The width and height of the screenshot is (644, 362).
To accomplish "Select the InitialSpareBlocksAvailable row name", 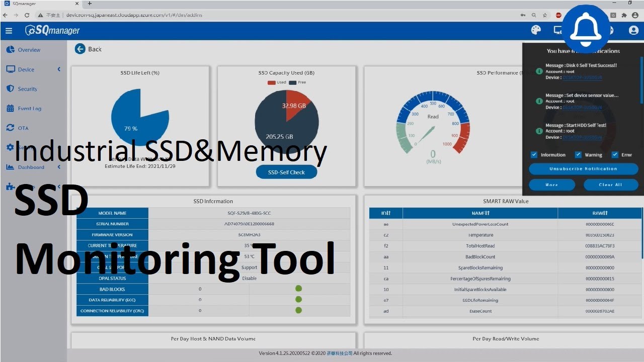I will pos(480,290).
